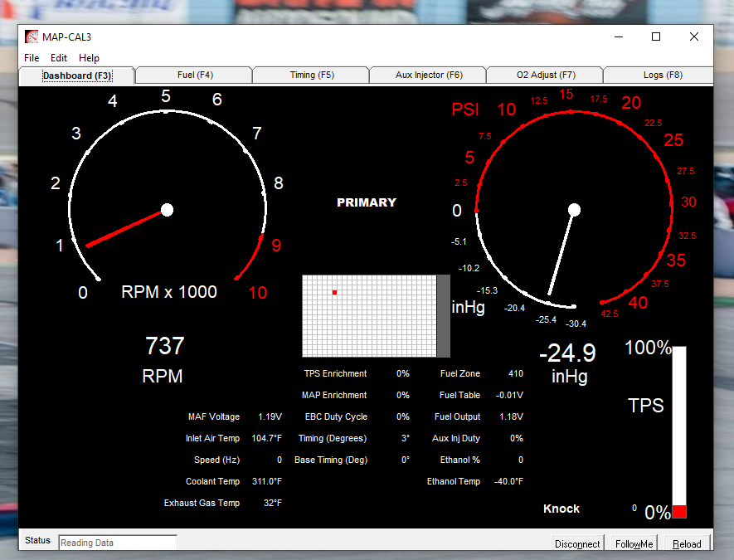Switch to the Timing (F5) tab
The width and height of the screenshot is (734, 560).
pyautogui.click(x=312, y=75)
